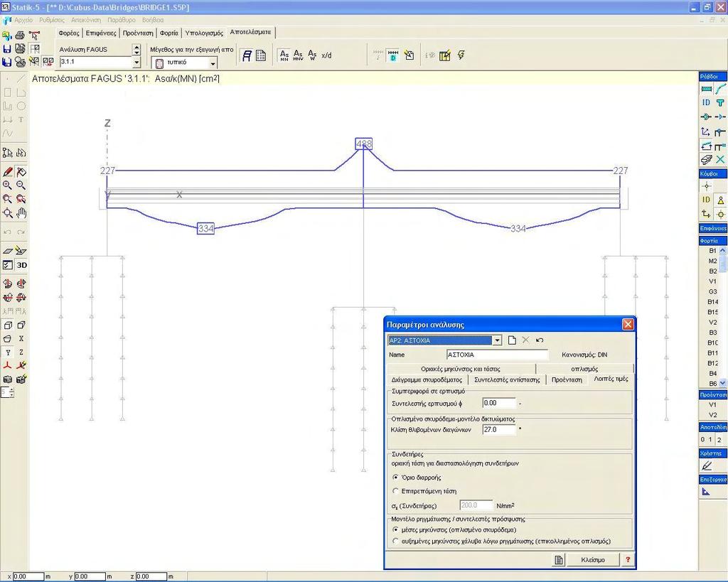The image size is (728, 582).
Task: Select the Zoom out magnifier tool
Action: click(21, 185)
